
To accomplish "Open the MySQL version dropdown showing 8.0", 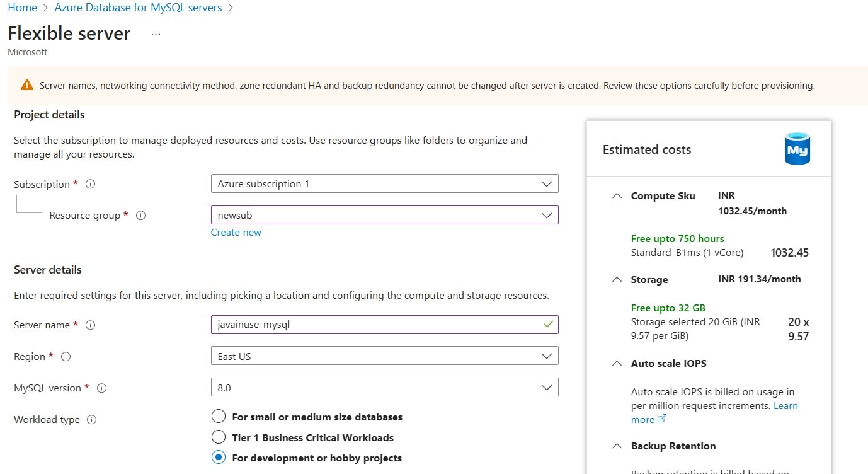I will (x=384, y=388).
